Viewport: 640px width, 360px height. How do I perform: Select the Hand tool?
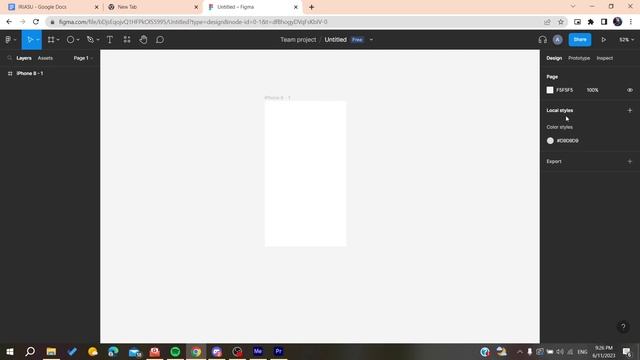coord(143,40)
